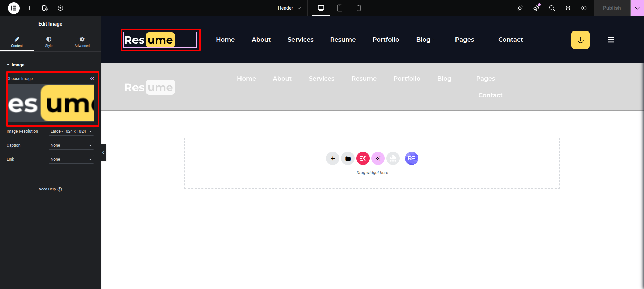Click the Elementor logo menu icon
This screenshot has width=644, height=289.
coord(14,8)
